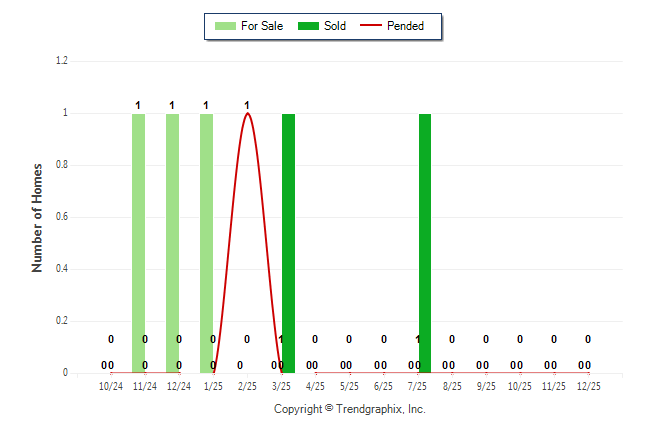Click the 12/25 x-axis label
The width and height of the screenshot is (646, 434).
click(x=588, y=386)
